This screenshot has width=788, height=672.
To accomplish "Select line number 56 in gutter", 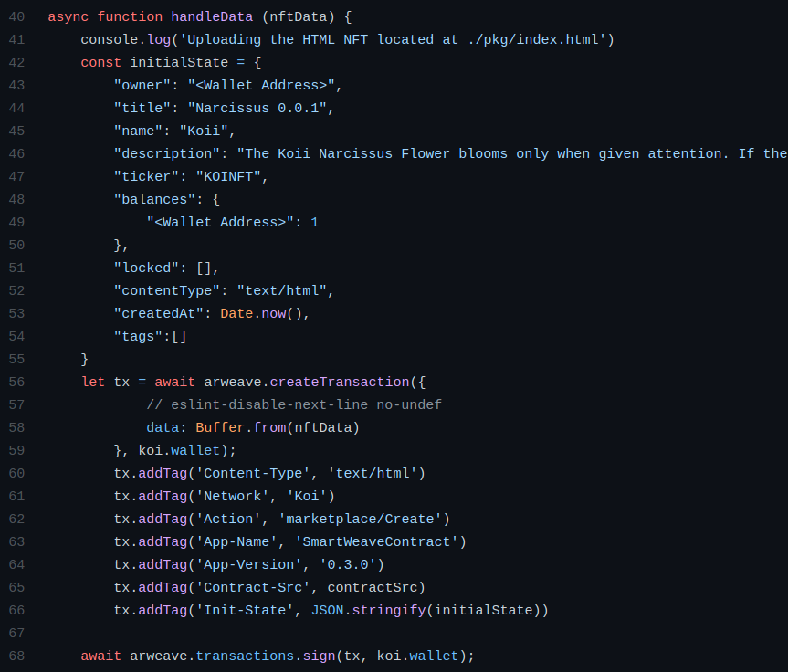I will (x=16, y=382).
